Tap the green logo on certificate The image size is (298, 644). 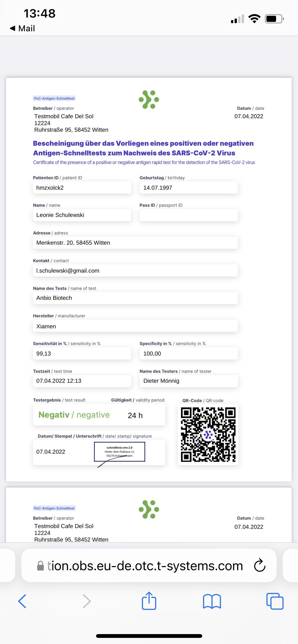click(x=149, y=99)
